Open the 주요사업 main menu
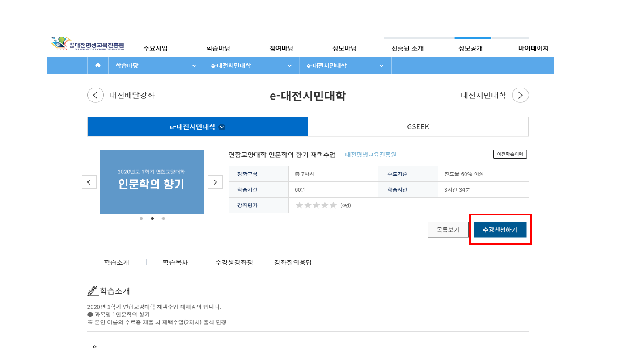644x362 pixels. tap(155, 48)
